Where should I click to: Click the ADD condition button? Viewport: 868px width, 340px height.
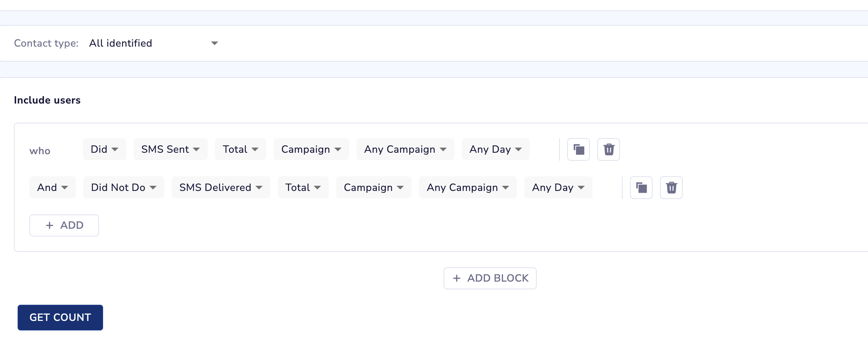coord(64,225)
